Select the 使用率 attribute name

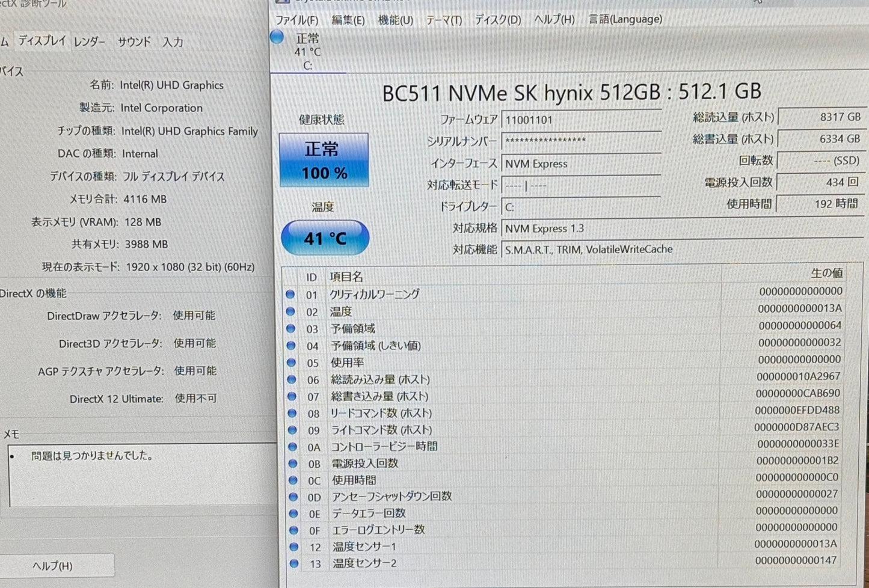347,363
